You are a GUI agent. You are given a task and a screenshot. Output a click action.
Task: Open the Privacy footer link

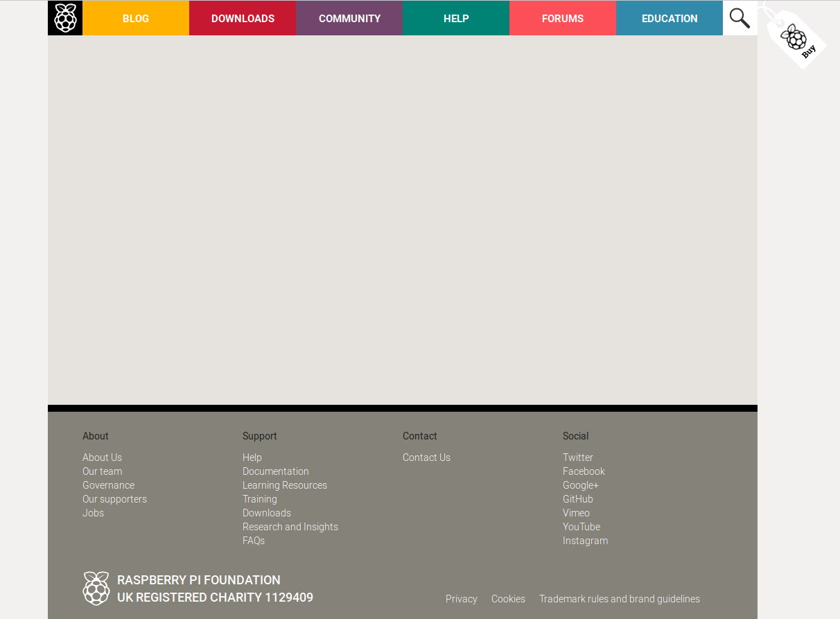tap(461, 599)
